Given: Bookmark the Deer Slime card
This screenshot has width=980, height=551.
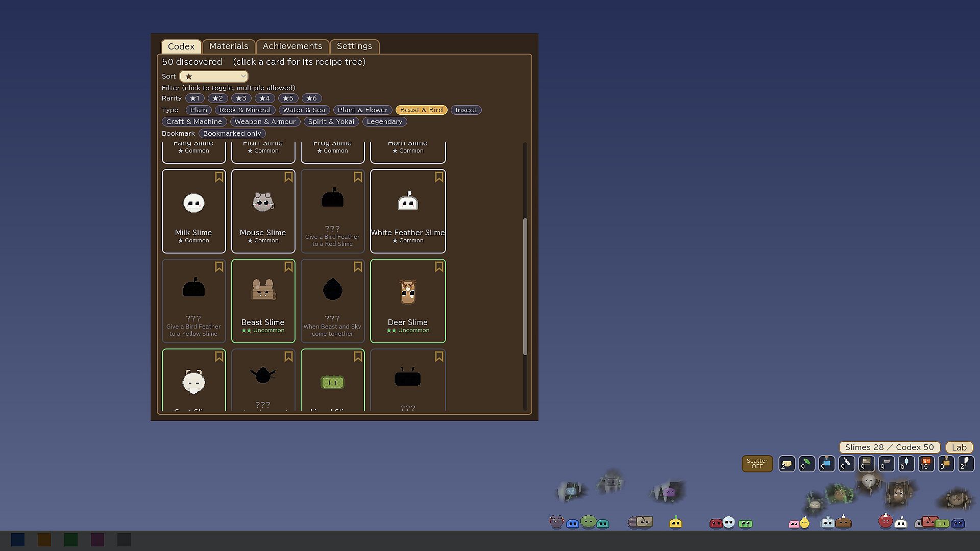Looking at the screenshot, I should coord(439,267).
